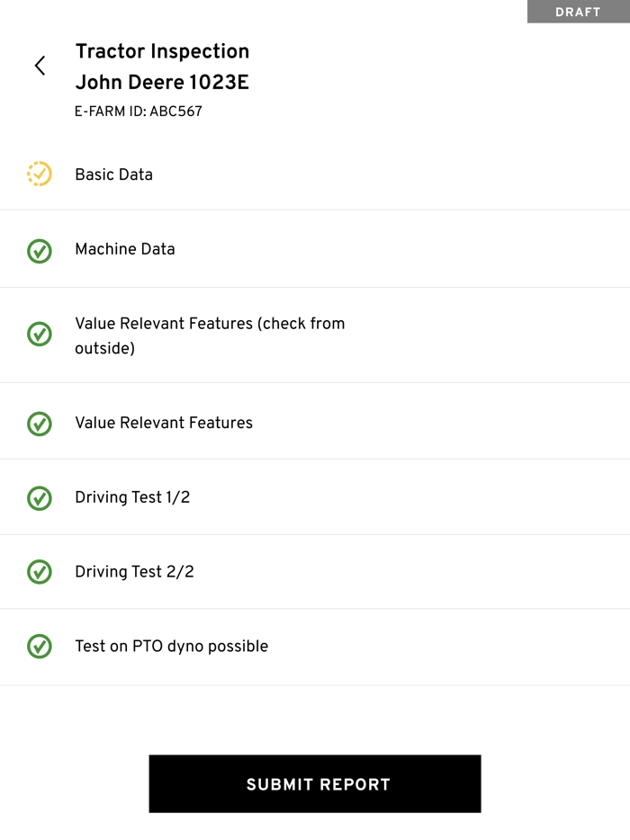The image size is (630, 840).
Task: Click the green check beside Value Relevant Features
Action: [x=40, y=424]
